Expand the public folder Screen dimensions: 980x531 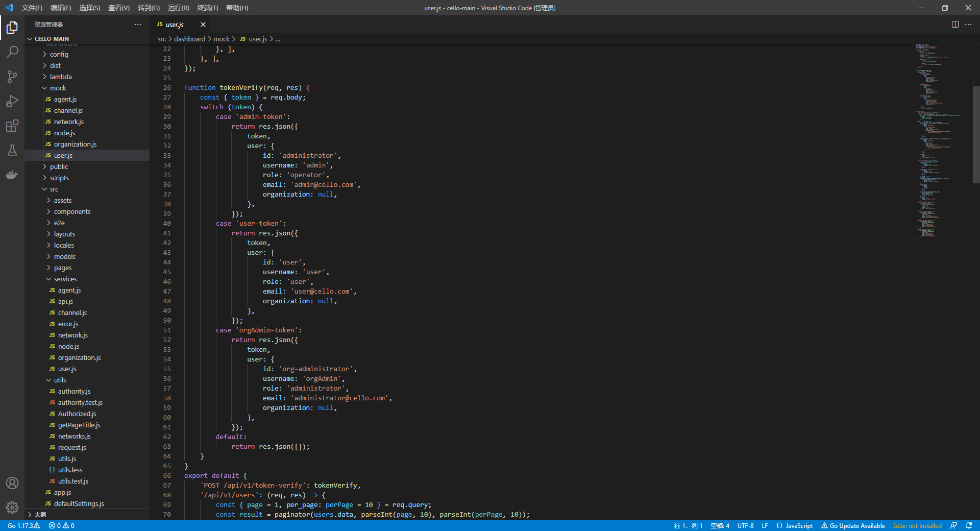click(87, 166)
